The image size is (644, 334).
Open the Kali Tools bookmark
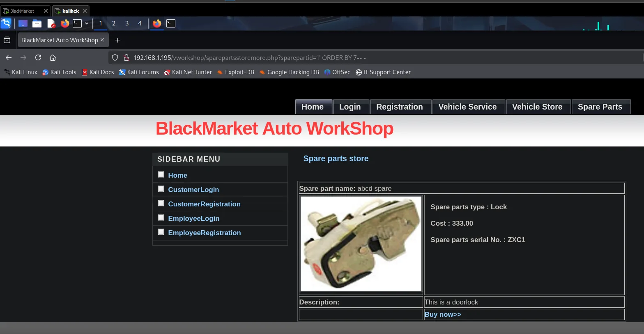tap(59, 72)
